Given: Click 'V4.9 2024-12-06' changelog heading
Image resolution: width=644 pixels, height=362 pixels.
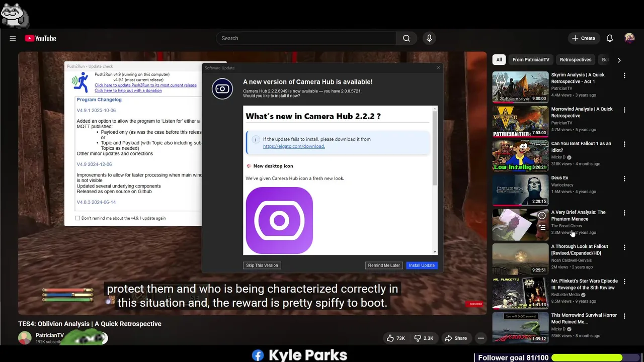Looking at the screenshot, I should [94, 164].
